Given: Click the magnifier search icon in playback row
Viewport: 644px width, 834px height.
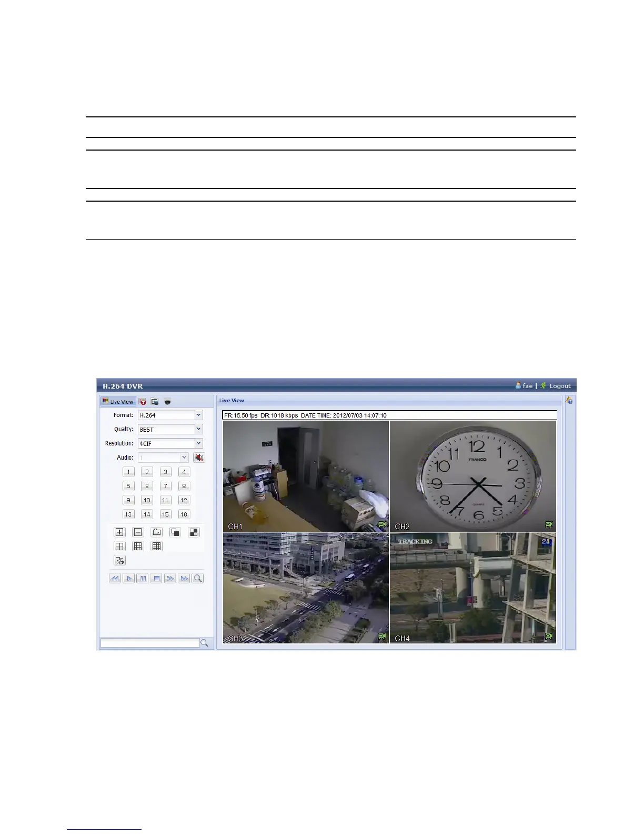Looking at the screenshot, I should [198, 579].
